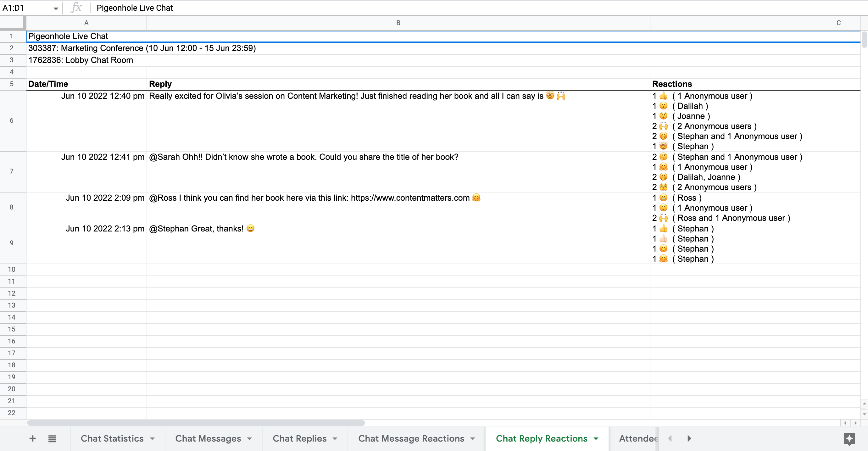Select the 'Reactions' header cell
Viewport: 868px width, 451px height.
(x=755, y=84)
